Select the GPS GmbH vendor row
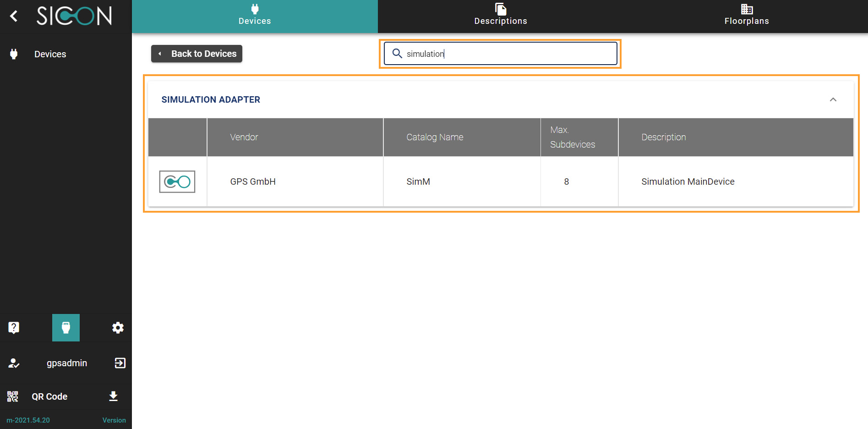Screen dimensions: 868x429 [253, 182]
